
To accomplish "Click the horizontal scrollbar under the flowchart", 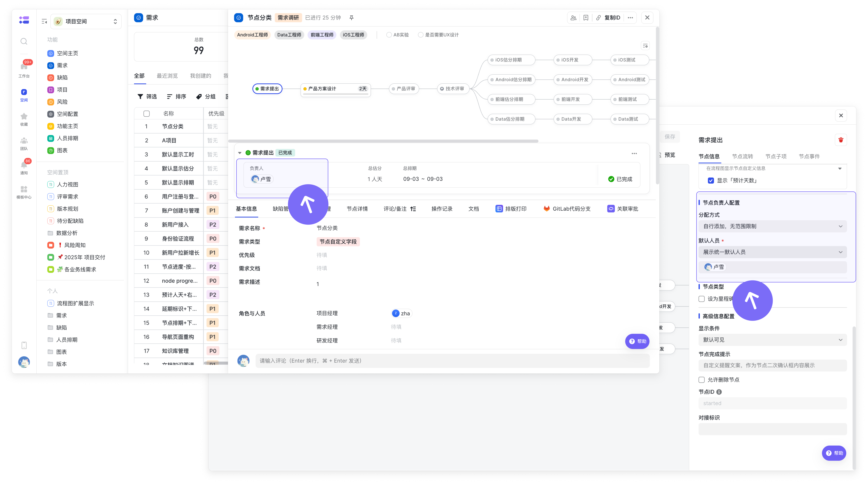I will click(x=383, y=141).
